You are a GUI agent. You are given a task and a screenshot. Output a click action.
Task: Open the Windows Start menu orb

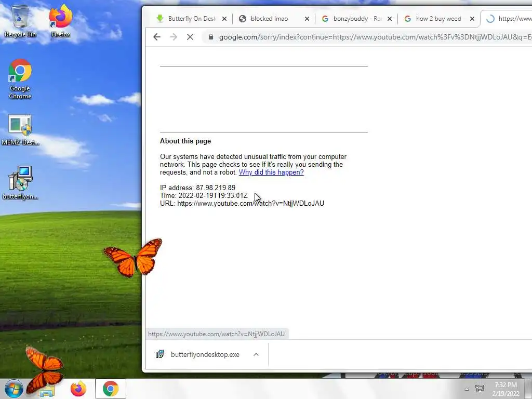click(14, 389)
